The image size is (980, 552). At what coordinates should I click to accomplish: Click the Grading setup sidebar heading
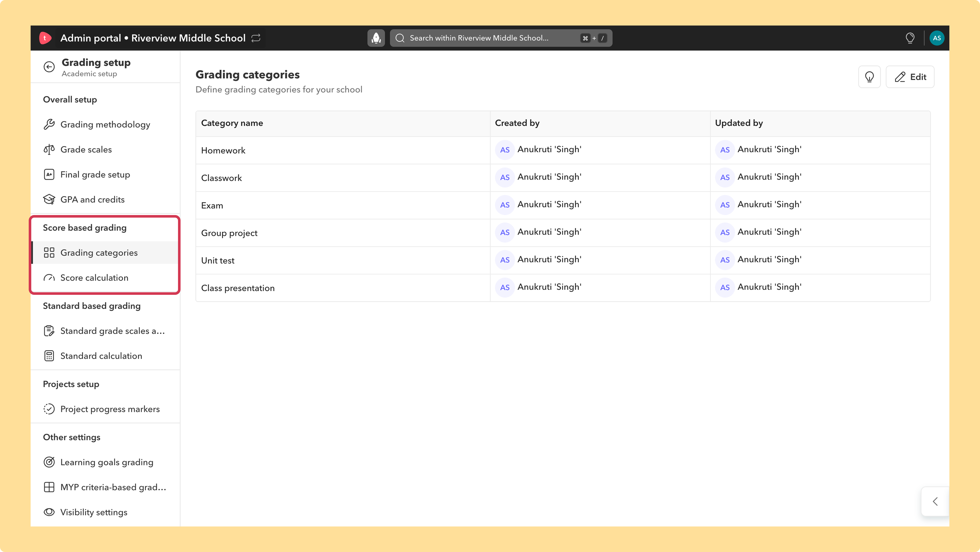[96, 62]
